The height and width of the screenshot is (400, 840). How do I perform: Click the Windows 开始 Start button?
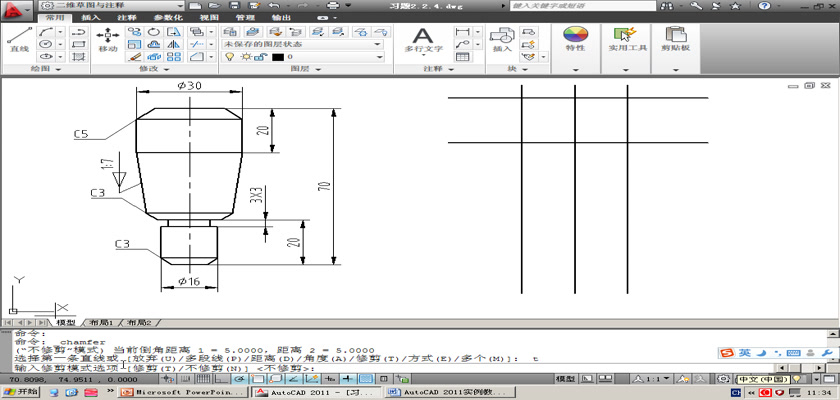tap(20, 392)
